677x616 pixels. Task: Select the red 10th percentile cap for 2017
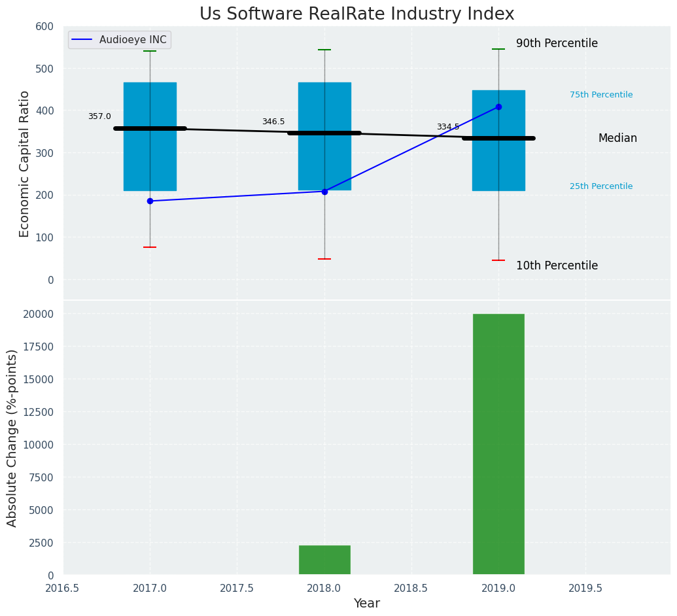point(150,247)
